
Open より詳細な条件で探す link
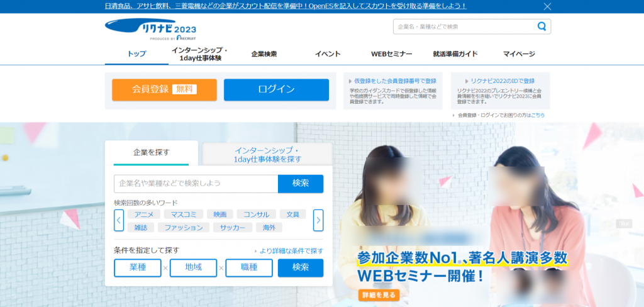(x=291, y=251)
